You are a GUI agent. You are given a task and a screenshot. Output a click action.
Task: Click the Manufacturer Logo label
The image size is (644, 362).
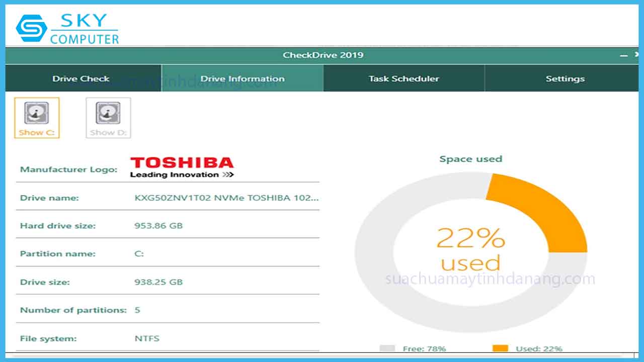(69, 169)
